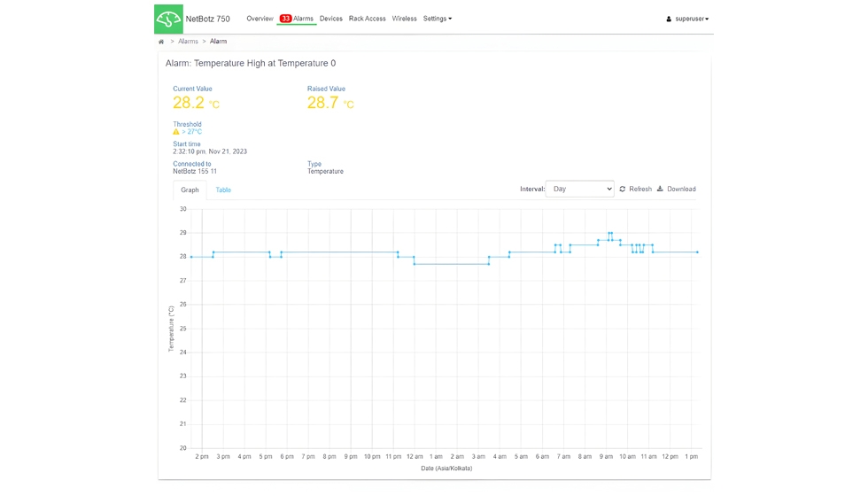This screenshot has width=868, height=496.
Task: Click the 29 degree peak data point
Action: tap(609, 234)
